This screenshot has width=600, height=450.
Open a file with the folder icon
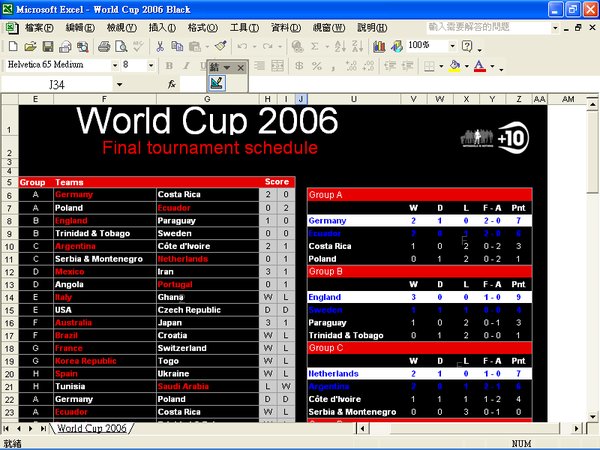pos(30,46)
